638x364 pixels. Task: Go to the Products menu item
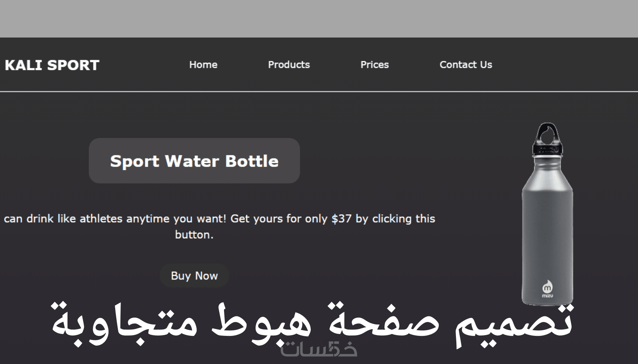[x=289, y=65]
